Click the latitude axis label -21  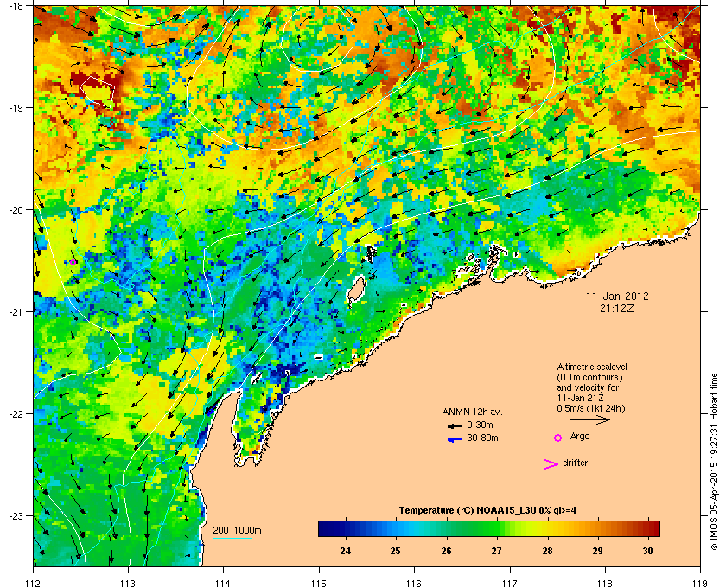(x=16, y=311)
